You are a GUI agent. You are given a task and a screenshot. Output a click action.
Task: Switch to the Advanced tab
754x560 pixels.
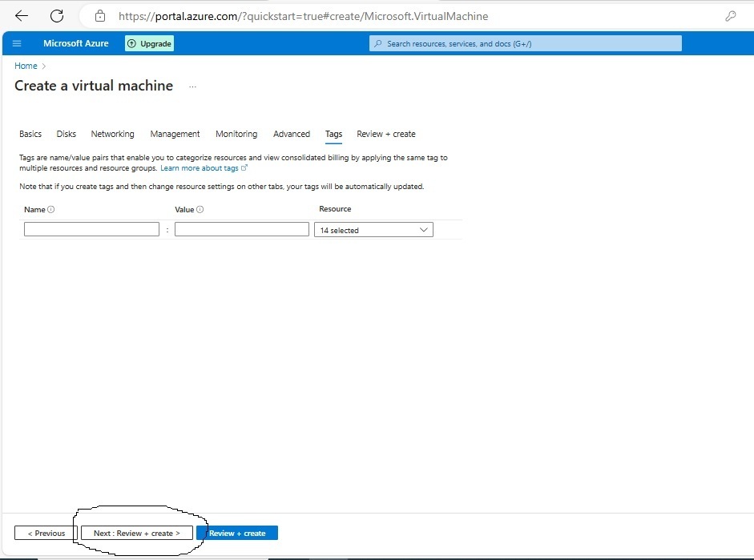292,134
